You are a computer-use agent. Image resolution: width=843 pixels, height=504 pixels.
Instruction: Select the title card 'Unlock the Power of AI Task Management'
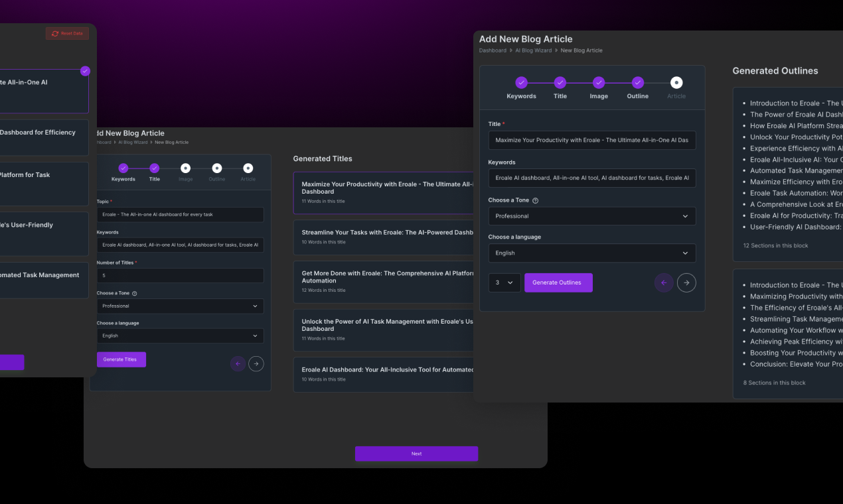[x=384, y=330]
